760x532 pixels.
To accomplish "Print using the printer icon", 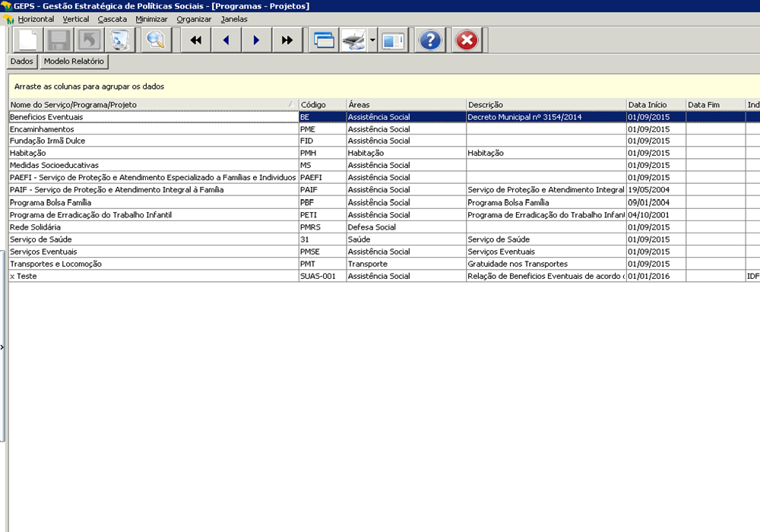I will click(x=353, y=40).
